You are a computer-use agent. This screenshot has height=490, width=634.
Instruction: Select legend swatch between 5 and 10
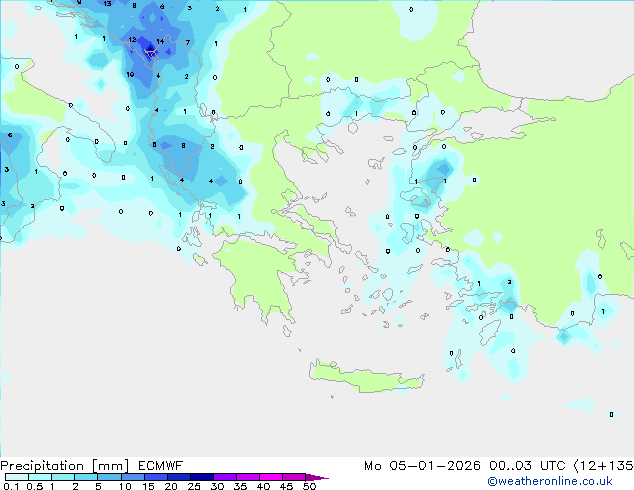[x=109, y=477]
